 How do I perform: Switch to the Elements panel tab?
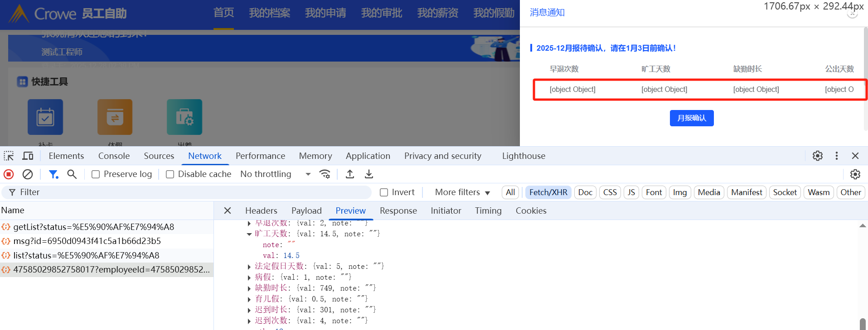[66, 156]
